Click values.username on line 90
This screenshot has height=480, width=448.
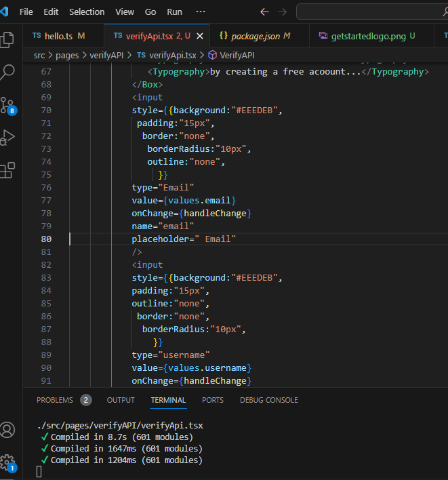click(x=207, y=368)
